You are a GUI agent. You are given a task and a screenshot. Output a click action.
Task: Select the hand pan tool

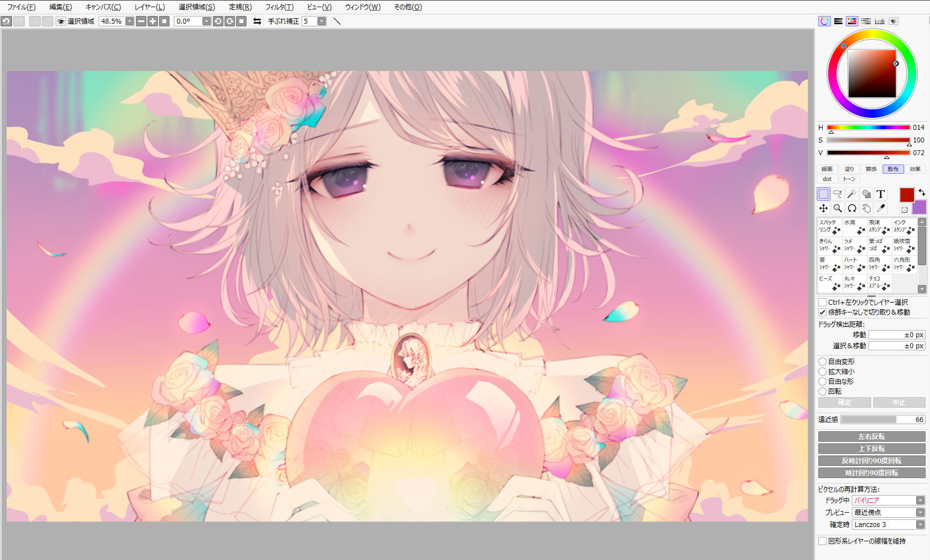pos(866,208)
